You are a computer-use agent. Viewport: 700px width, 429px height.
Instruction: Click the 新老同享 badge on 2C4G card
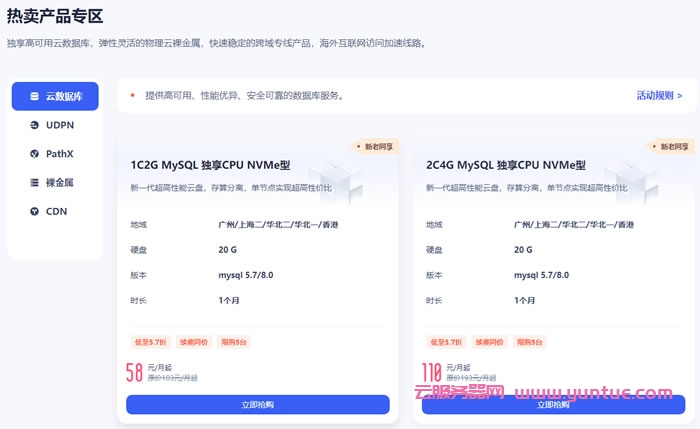pyautogui.click(x=671, y=146)
